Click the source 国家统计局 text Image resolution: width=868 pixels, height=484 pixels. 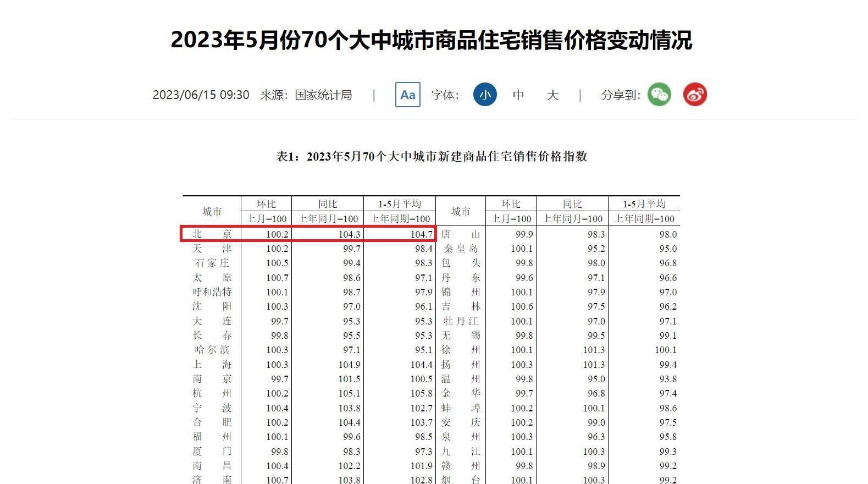coord(323,95)
